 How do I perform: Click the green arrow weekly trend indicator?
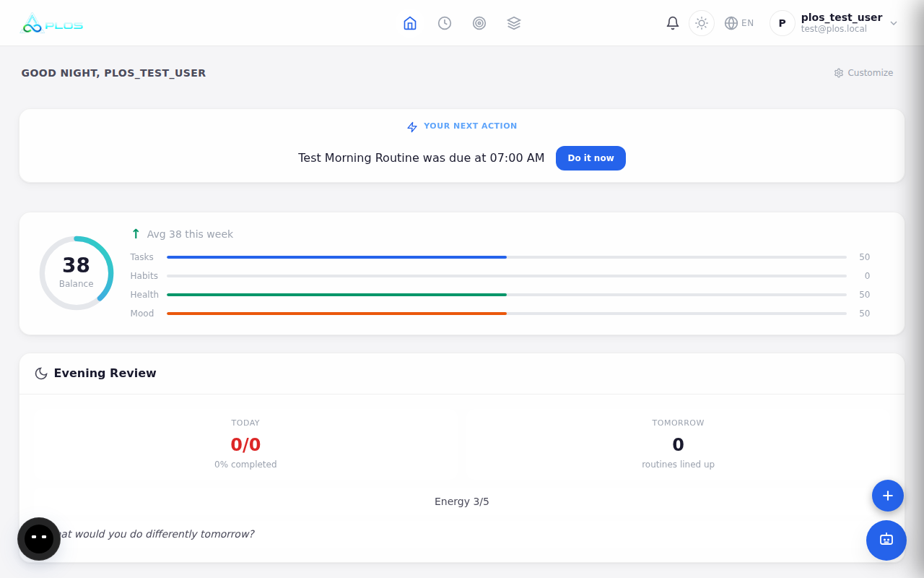[x=135, y=233]
